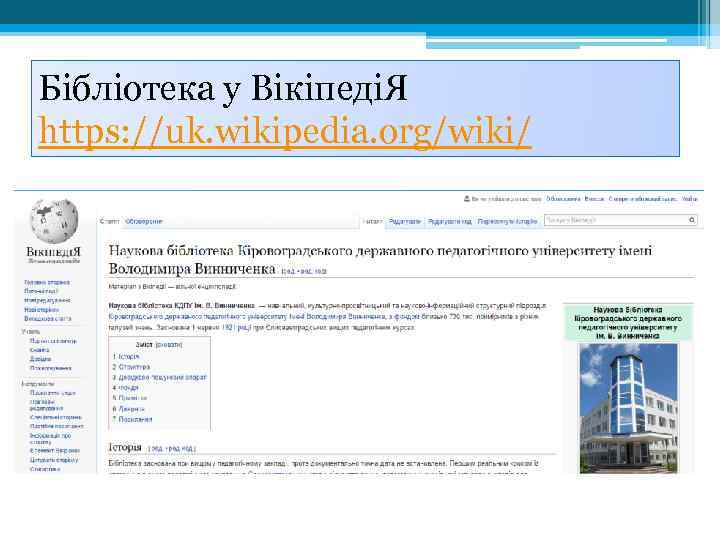Image resolution: width=720 pixels, height=540 pixels.
Task: Click the Wikipedia globe logo
Action: click(54, 221)
